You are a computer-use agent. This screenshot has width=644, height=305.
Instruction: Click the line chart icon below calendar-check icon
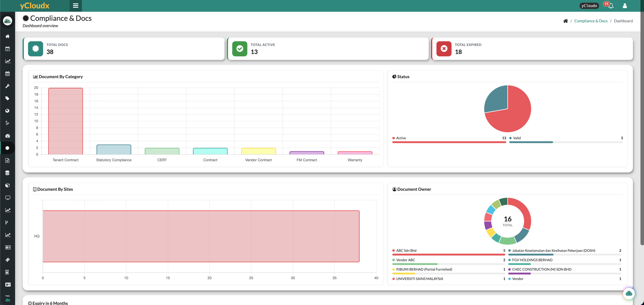click(x=8, y=61)
